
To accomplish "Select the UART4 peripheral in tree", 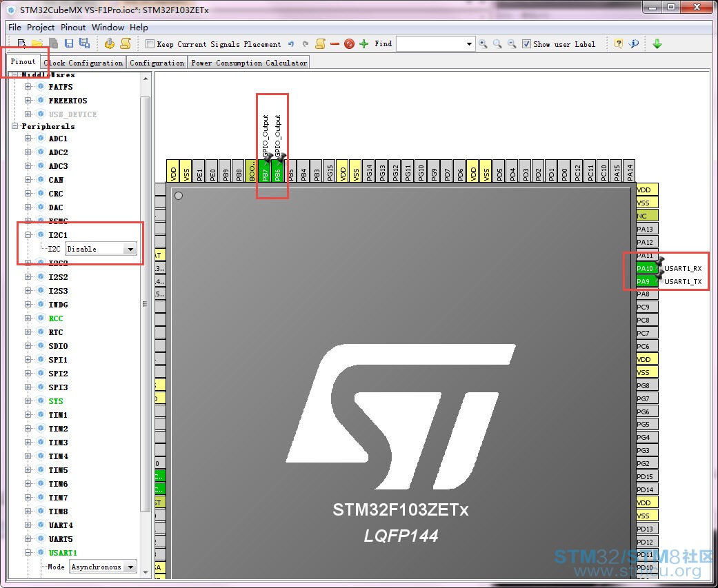I will (x=61, y=525).
